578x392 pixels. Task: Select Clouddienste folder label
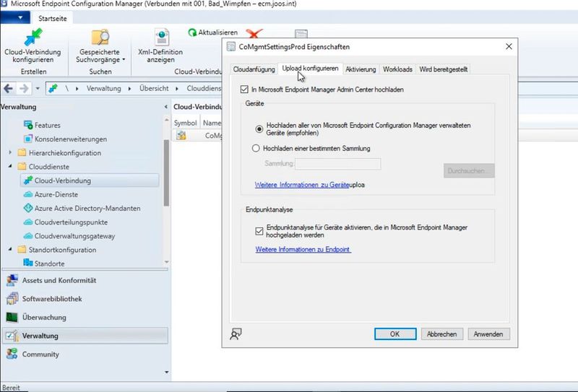pyautogui.click(x=49, y=167)
